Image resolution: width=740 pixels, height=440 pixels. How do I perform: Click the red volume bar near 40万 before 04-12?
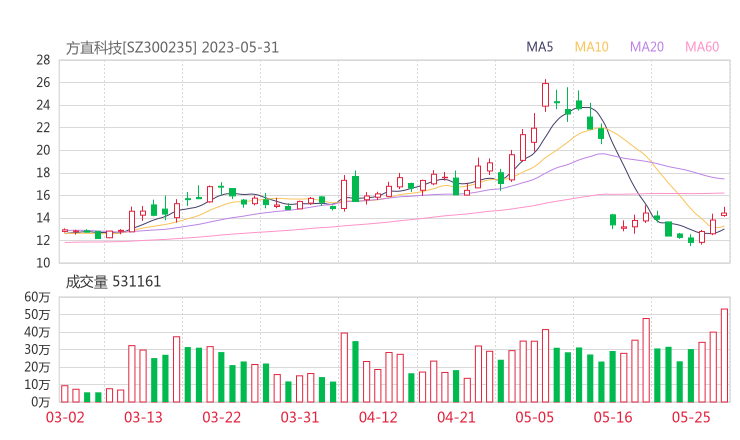(344, 368)
